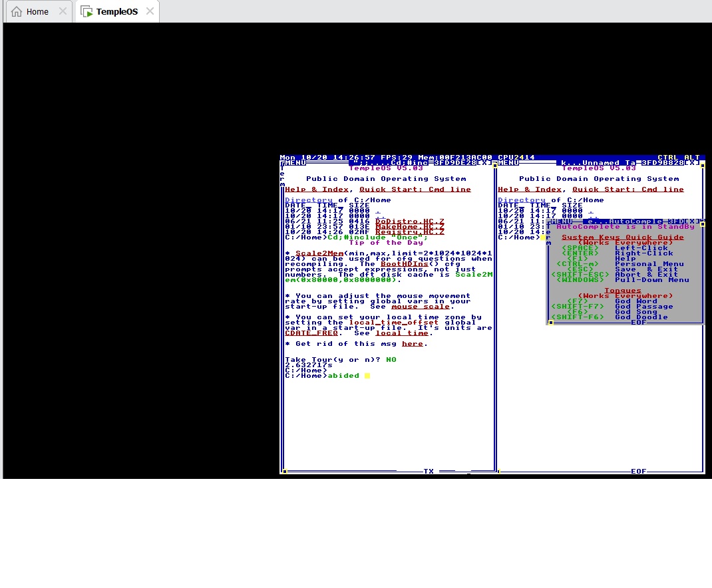712x588 pixels.
Task: Click 'Tip of the Day' heading
Action: 386,243
